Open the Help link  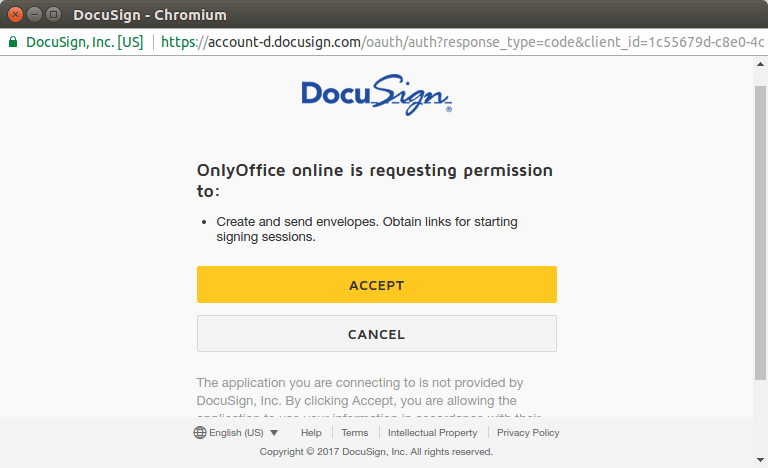(311, 433)
